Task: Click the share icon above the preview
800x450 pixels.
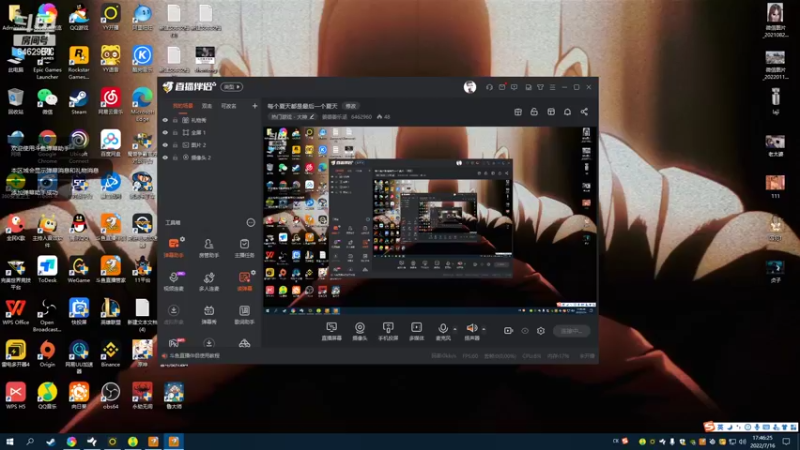Action: click(x=584, y=112)
